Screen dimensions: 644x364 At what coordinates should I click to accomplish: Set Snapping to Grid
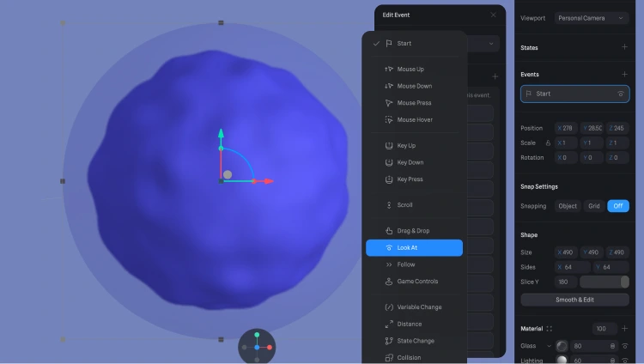point(594,206)
